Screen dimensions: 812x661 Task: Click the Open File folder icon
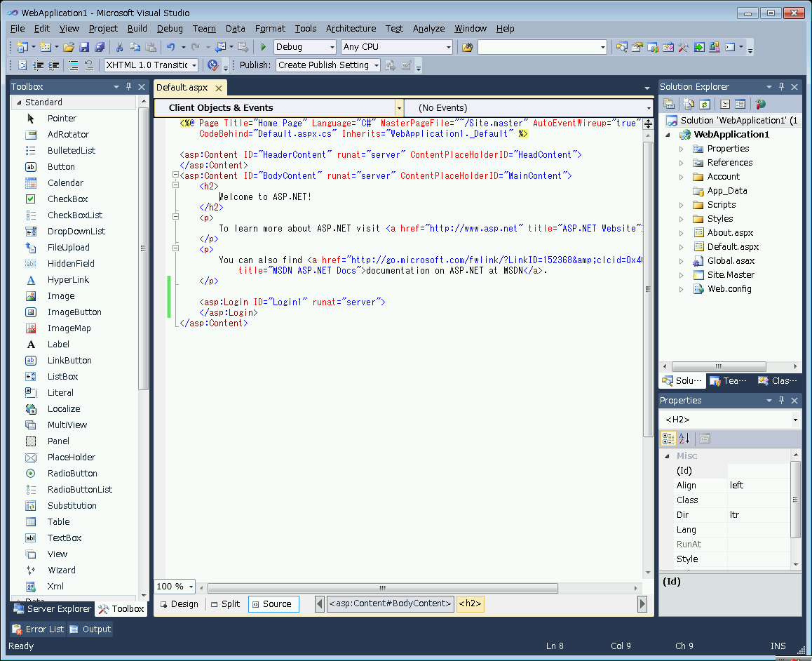pyautogui.click(x=69, y=47)
